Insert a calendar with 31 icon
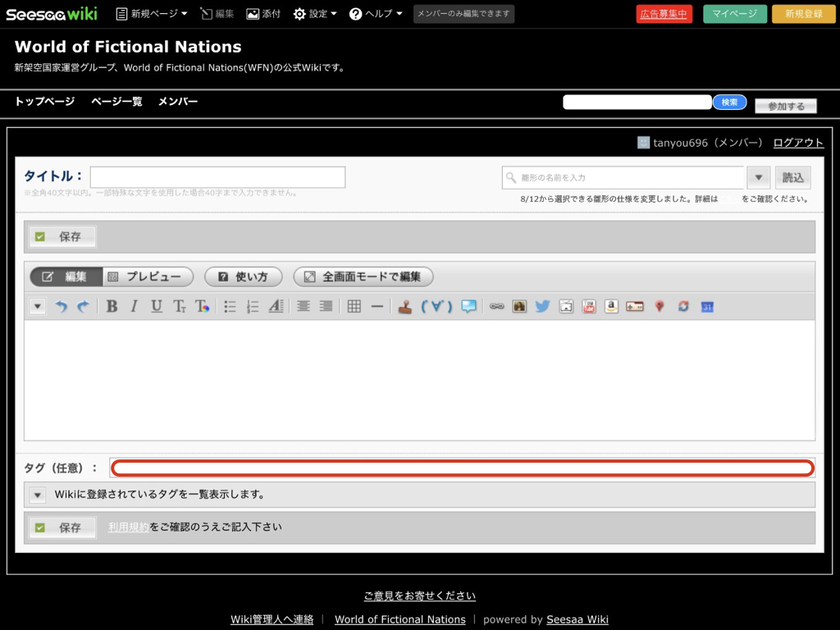The width and height of the screenshot is (840, 630). tap(707, 307)
